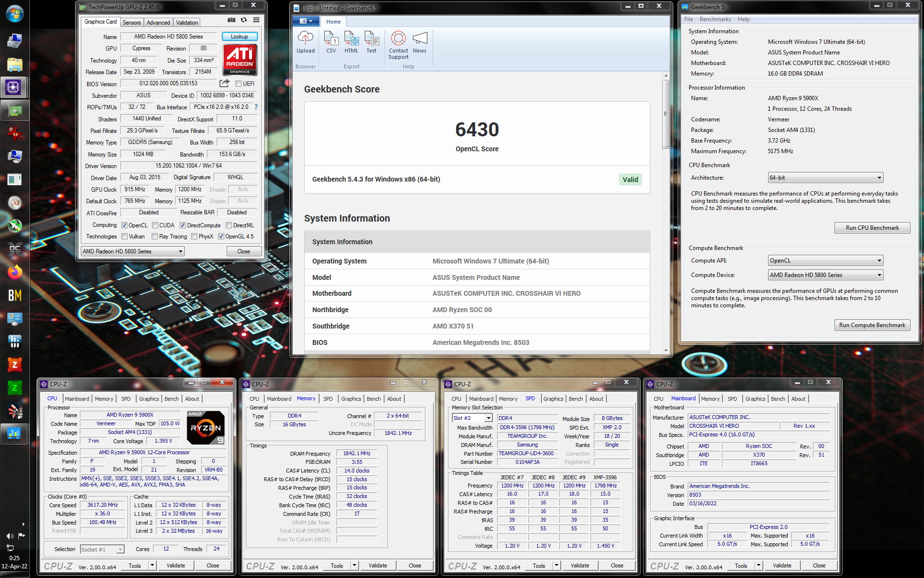Open the Help menu in Geekbench 5
Image resolution: width=924 pixels, height=578 pixels.
744,19
